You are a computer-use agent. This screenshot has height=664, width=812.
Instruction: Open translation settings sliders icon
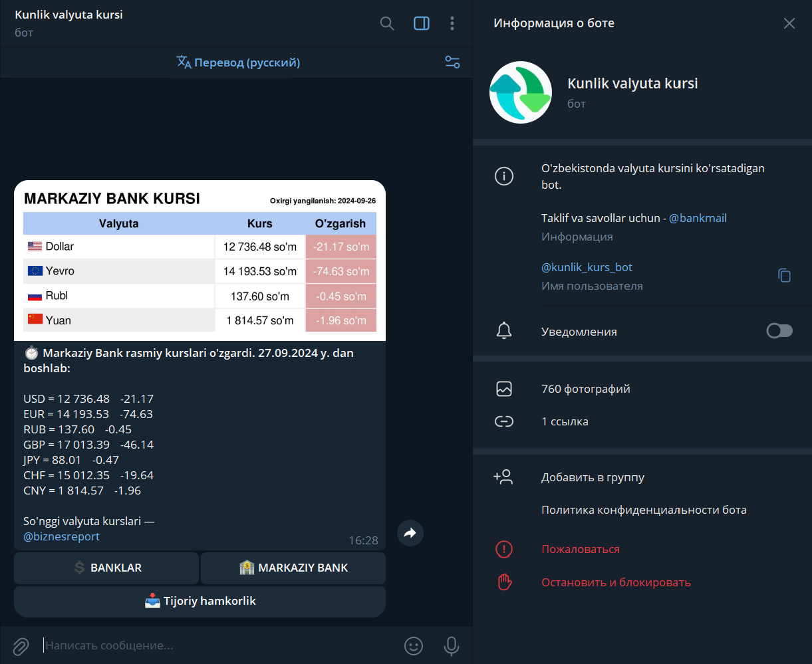(452, 62)
